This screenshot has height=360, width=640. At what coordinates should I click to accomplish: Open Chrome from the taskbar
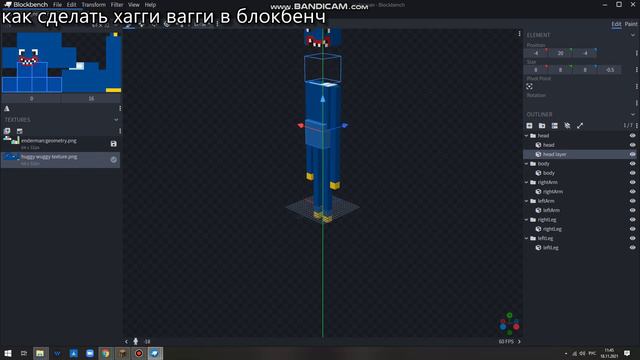point(106,353)
